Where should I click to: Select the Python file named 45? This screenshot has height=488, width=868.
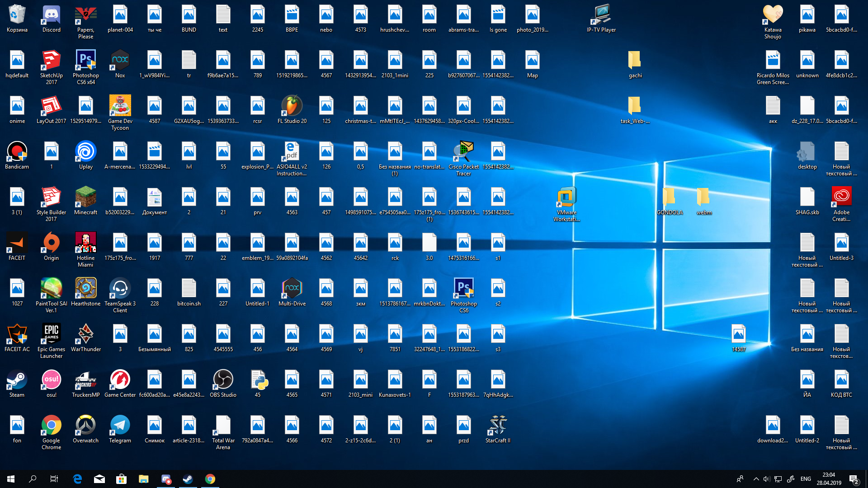tap(258, 384)
